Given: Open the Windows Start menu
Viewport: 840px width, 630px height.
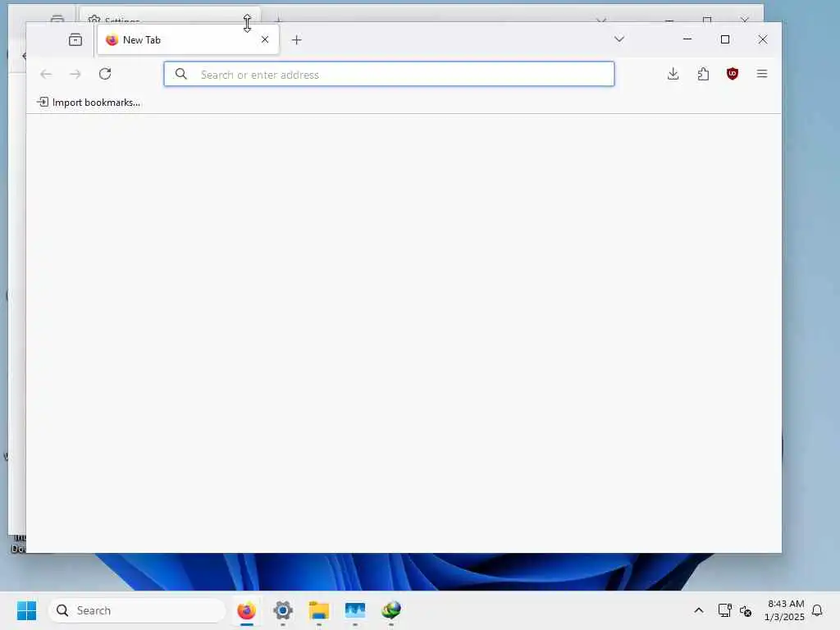Looking at the screenshot, I should 26,610.
